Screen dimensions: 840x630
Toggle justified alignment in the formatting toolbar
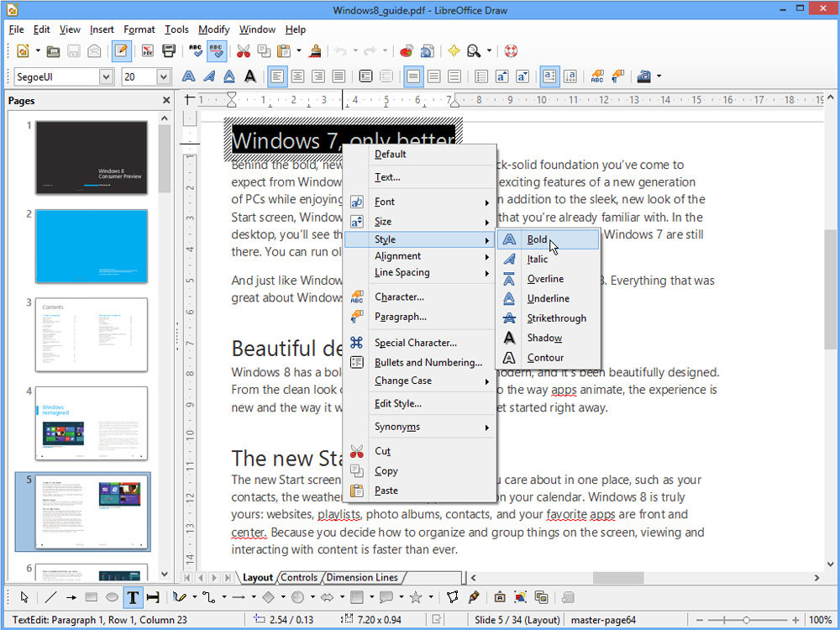339,76
